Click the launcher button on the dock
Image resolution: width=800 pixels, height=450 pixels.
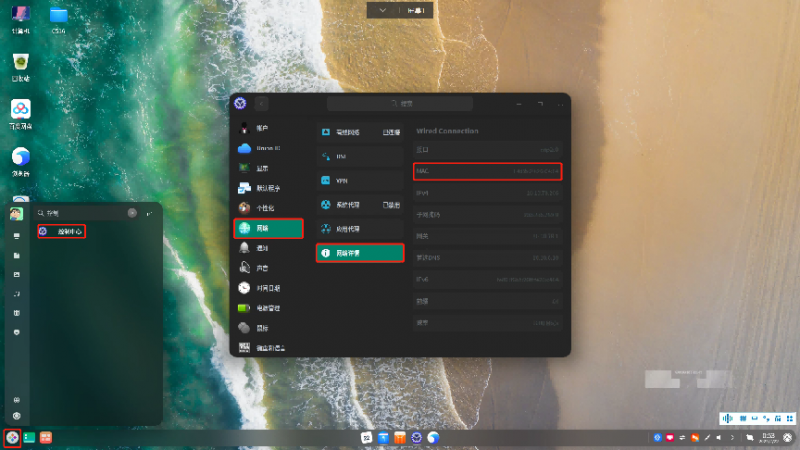(x=12, y=438)
